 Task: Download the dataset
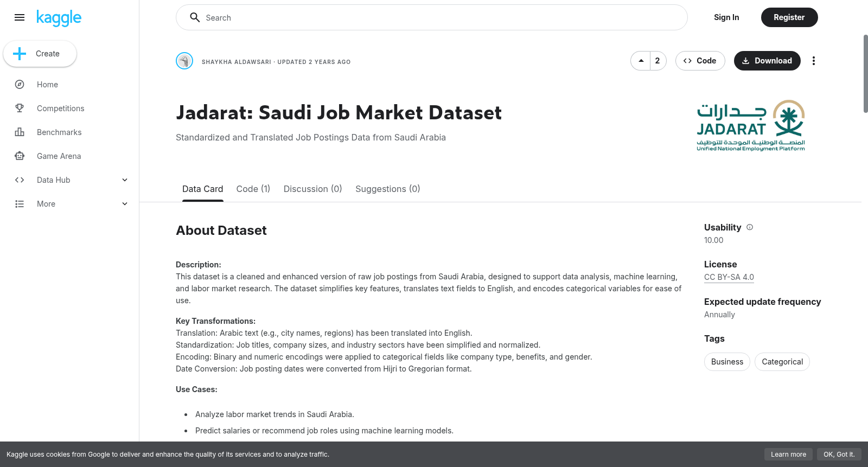point(767,61)
